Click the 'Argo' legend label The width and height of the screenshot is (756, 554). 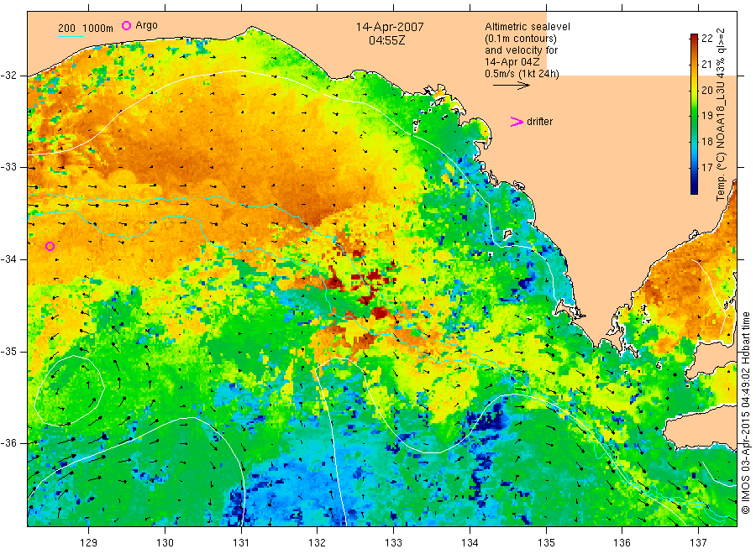[146, 25]
